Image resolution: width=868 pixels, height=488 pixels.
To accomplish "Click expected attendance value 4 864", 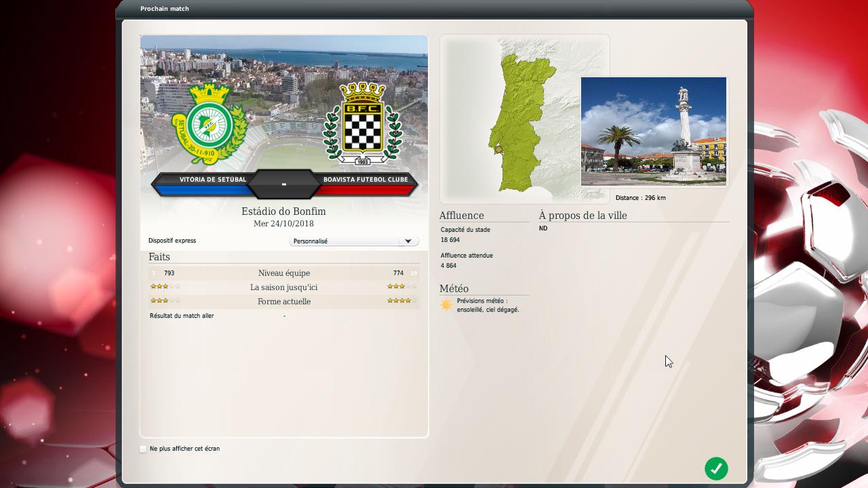I will tap(448, 266).
